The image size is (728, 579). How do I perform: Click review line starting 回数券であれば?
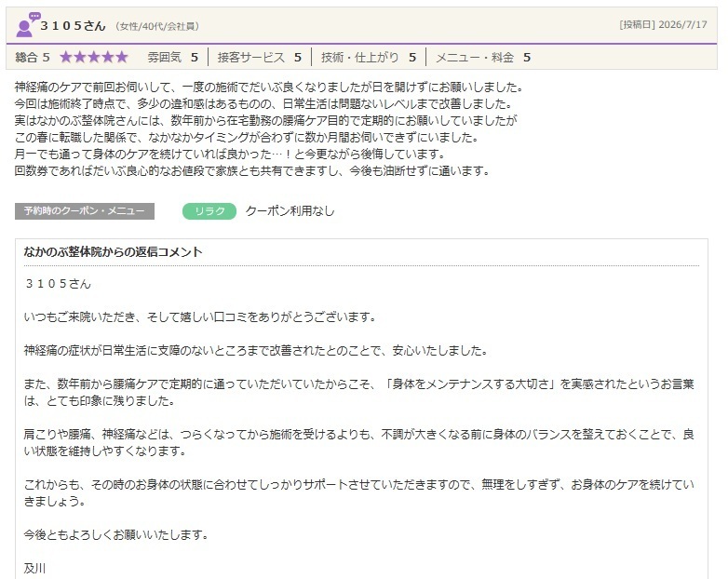coord(253,171)
